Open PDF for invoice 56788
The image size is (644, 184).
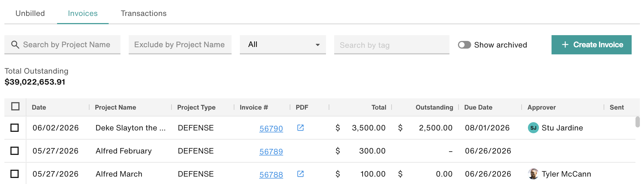[300, 174]
